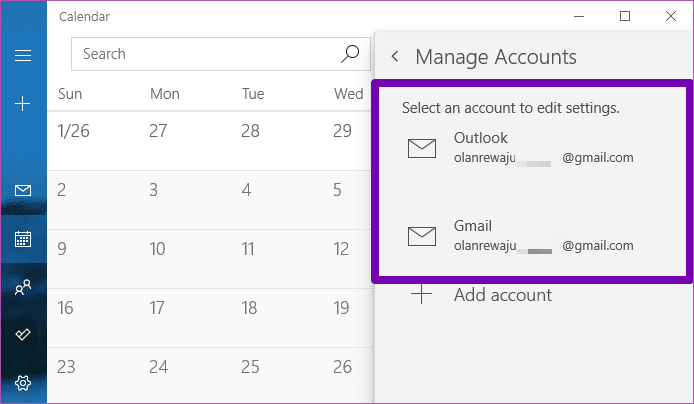Select calendar date 1/26
Screen dimensions: 694x404
pyautogui.click(x=73, y=131)
